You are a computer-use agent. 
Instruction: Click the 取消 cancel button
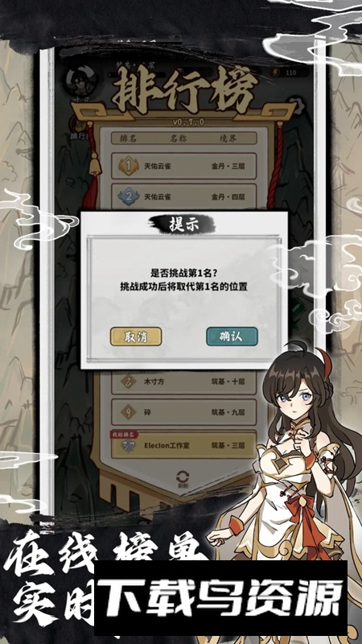[x=135, y=336]
